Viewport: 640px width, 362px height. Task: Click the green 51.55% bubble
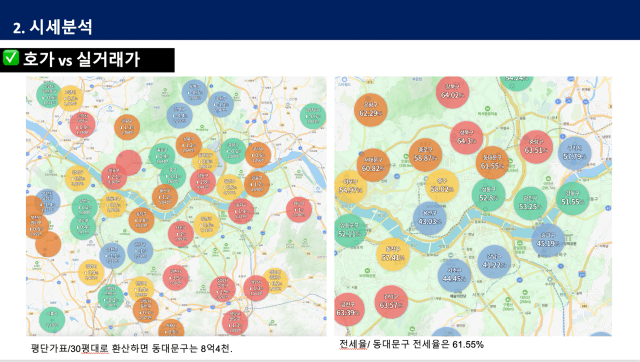[573, 199]
